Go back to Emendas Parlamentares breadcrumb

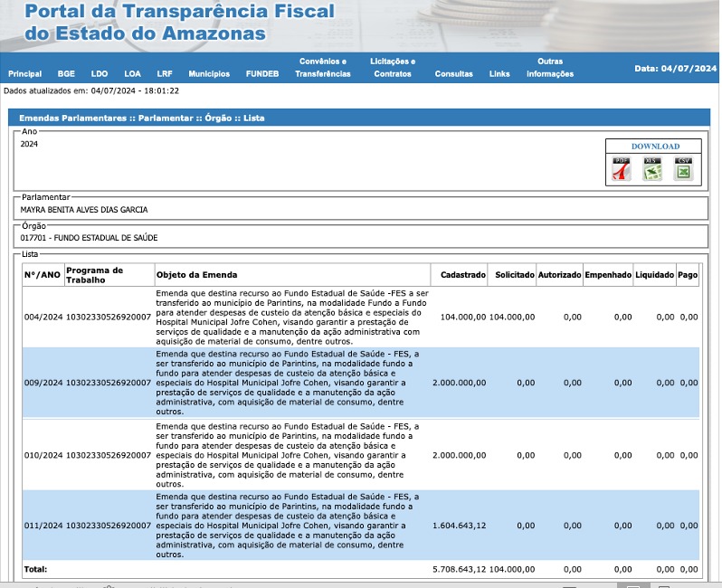click(x=74, y=118)
